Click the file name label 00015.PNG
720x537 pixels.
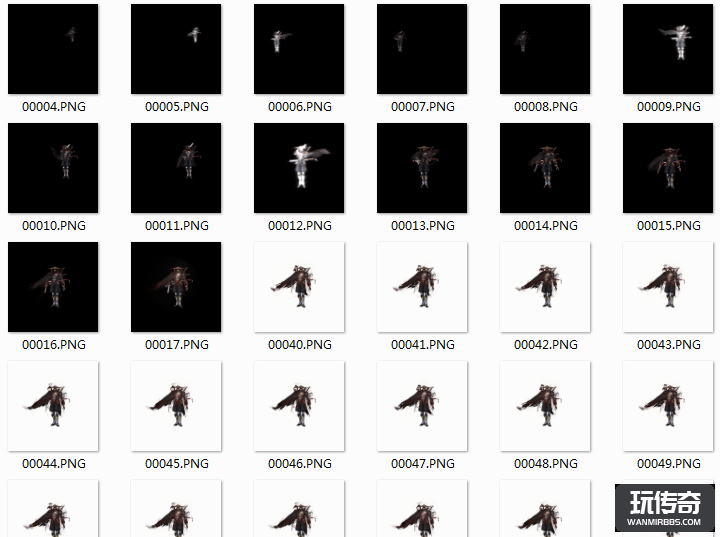669,226
